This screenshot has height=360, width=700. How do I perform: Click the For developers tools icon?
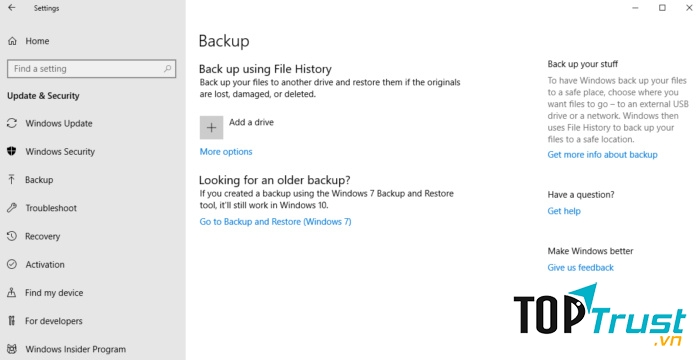12,321
